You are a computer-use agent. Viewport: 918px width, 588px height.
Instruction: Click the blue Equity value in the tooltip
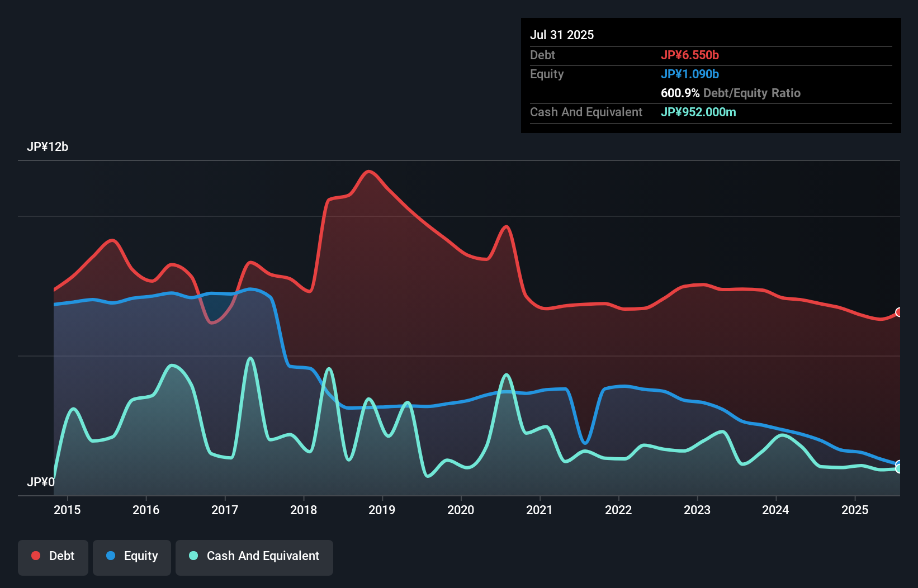pos(690,74)
